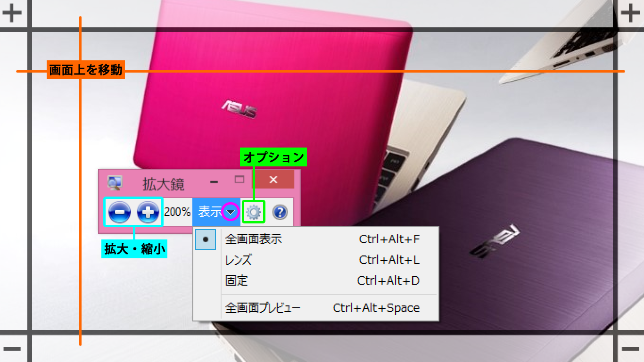644x362 pixels.
Task: Choose レンズ from the views menu
Action: coord(239,260)
